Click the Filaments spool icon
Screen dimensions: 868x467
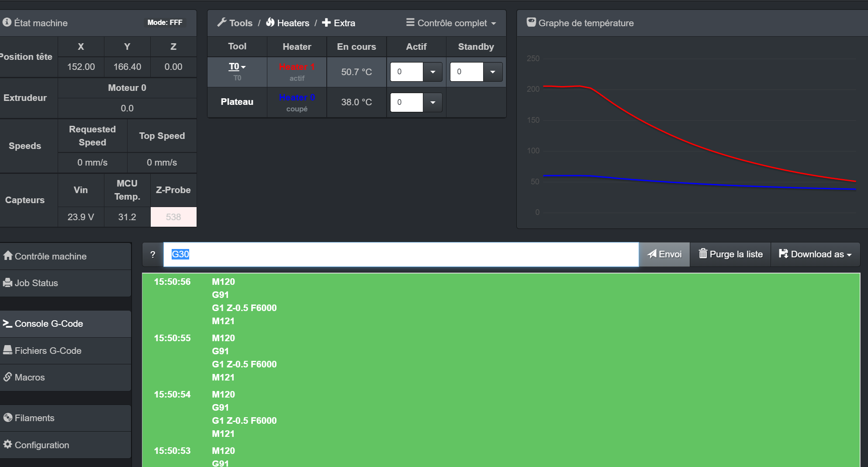click(x=8, y=417)
